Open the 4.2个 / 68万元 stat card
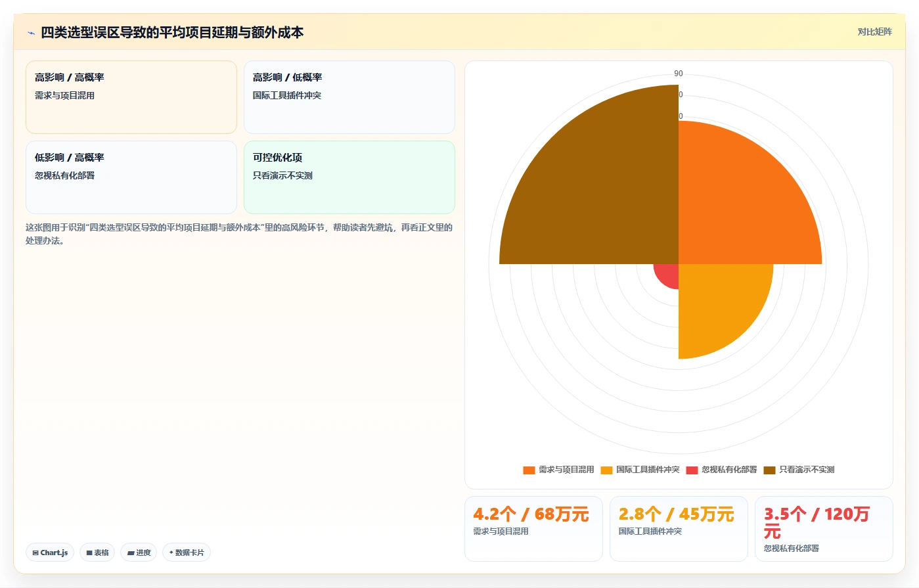This screenshot has width=919, height=588. [x=533, y=529]
